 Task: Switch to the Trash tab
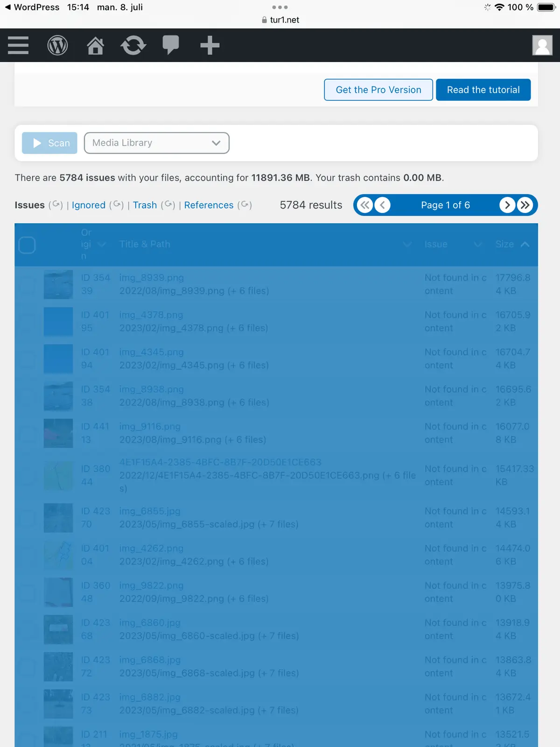coord(145,205)
